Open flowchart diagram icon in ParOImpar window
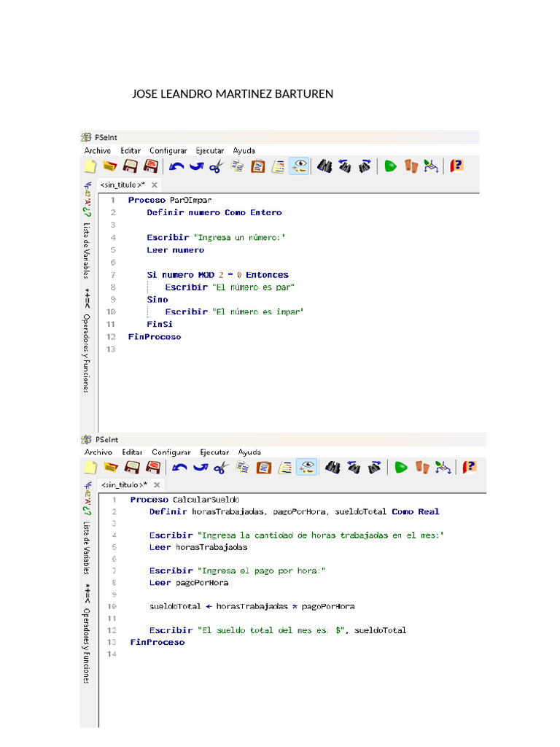The image size is (560, 747). pos(432,166)
